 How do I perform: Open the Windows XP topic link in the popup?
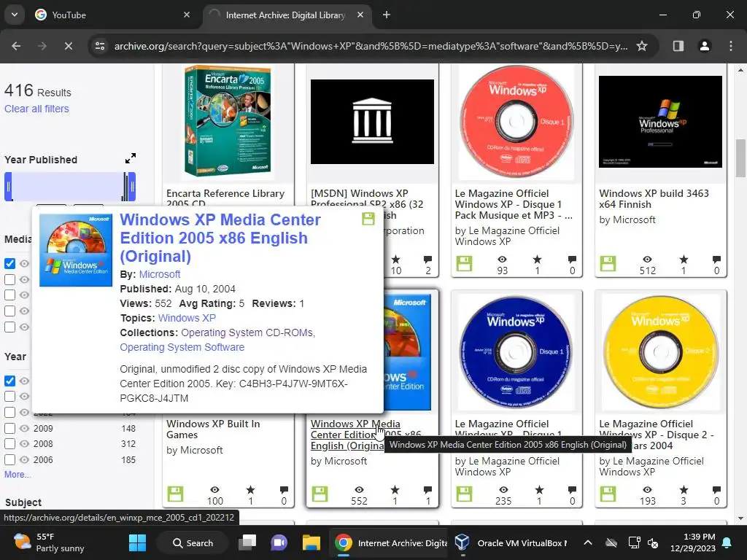tap(187, 318)
